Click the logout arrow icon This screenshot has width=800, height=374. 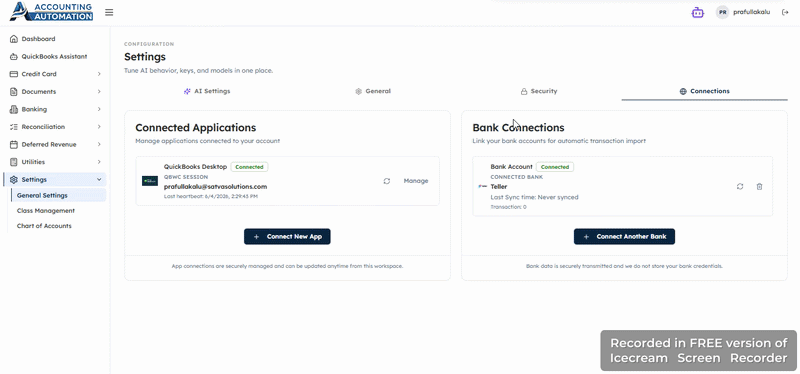click(x=785, y=12)
